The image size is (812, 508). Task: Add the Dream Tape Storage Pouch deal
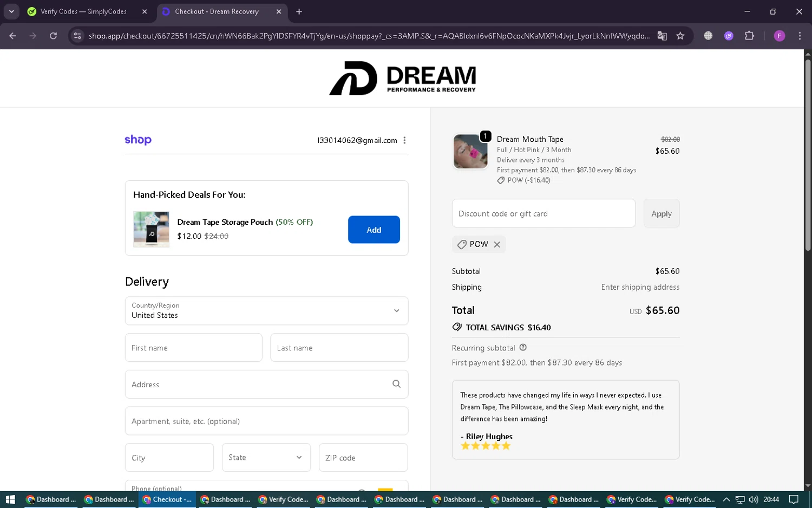pyautogui.click(x=374, y=230)
